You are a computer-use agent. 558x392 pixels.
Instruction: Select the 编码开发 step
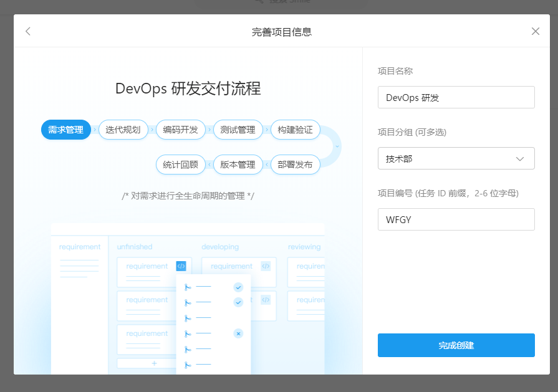[180, 130]
